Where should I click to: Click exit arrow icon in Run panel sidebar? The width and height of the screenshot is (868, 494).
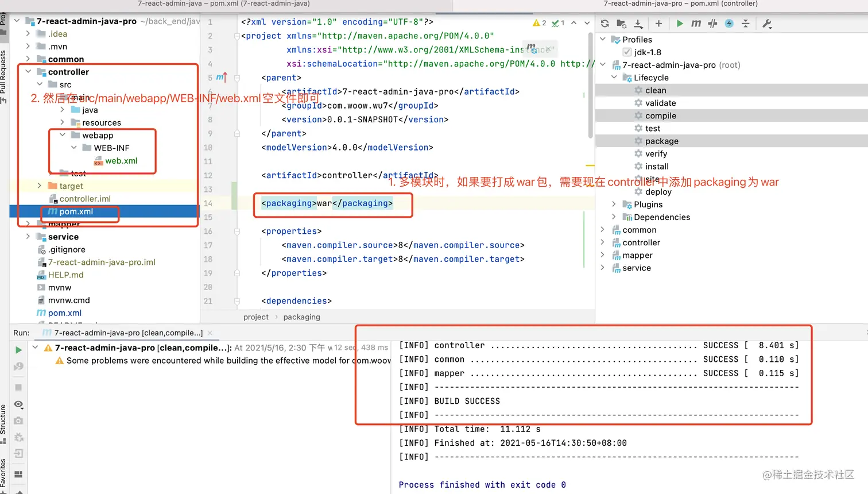(x=18, y=454)
